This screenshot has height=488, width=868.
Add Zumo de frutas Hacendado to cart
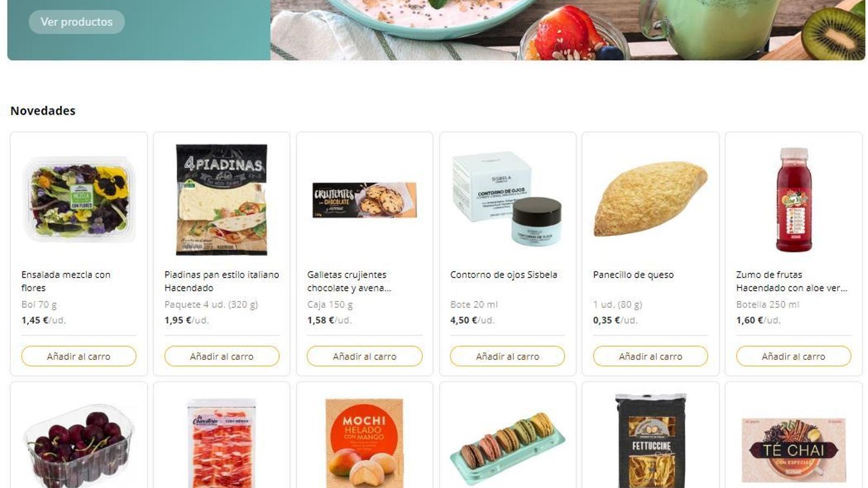[794, 356]
